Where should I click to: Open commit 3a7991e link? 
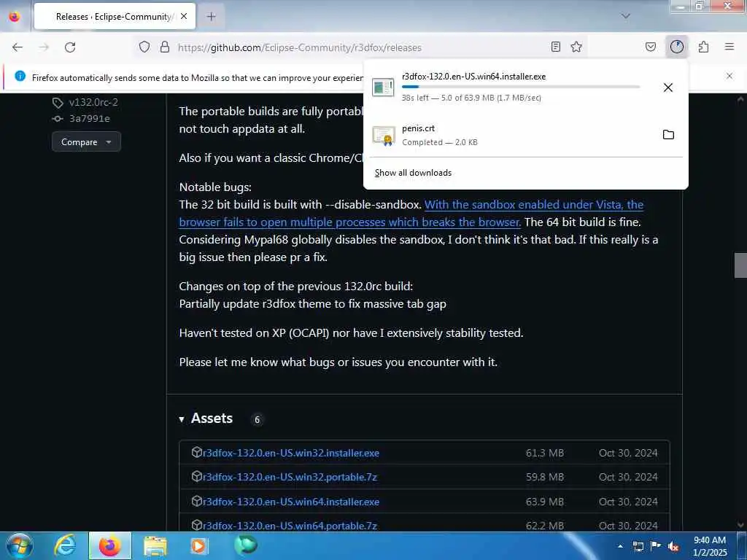click(90, 119)
